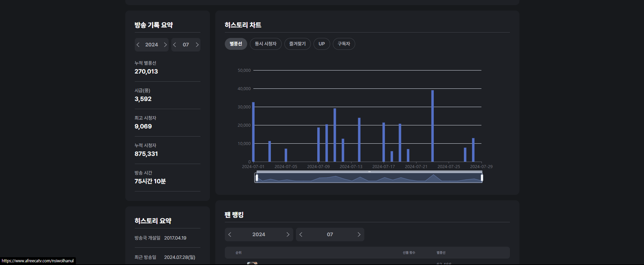Show the 즐겨찾기 history chart

[x=297, y=44]
